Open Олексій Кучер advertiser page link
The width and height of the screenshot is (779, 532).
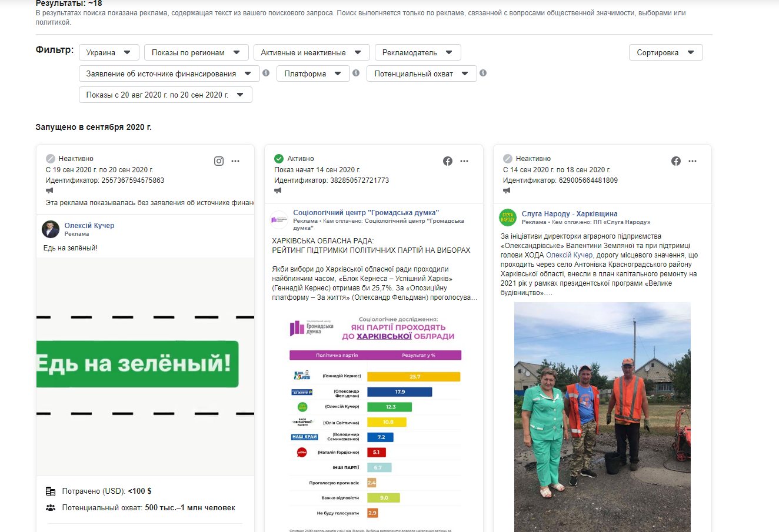click(x=89, y=226)
